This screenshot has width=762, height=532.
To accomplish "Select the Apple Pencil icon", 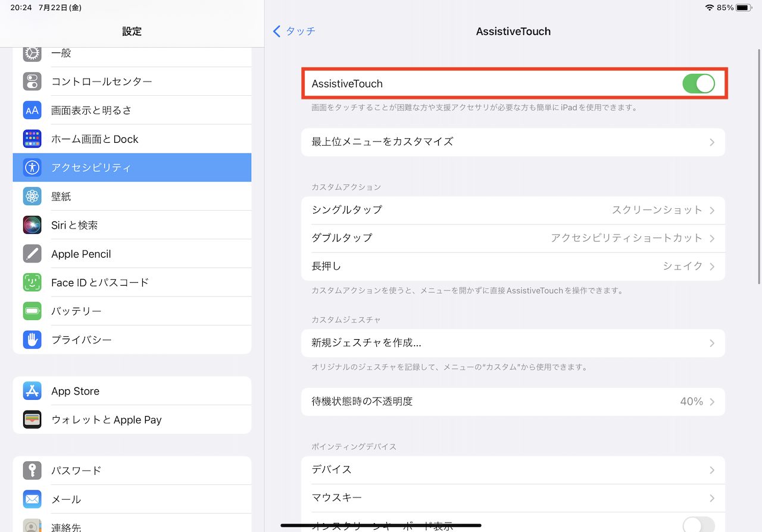I will (32, 254).
